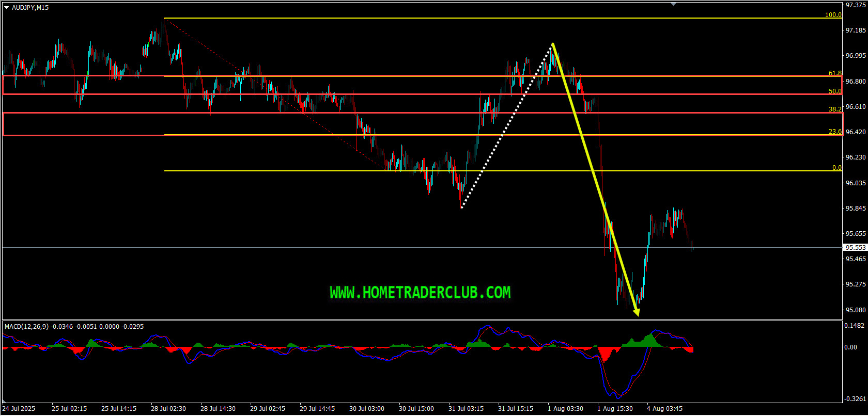Open the www.hometraderclub.com watermark link

click(420, 293)
